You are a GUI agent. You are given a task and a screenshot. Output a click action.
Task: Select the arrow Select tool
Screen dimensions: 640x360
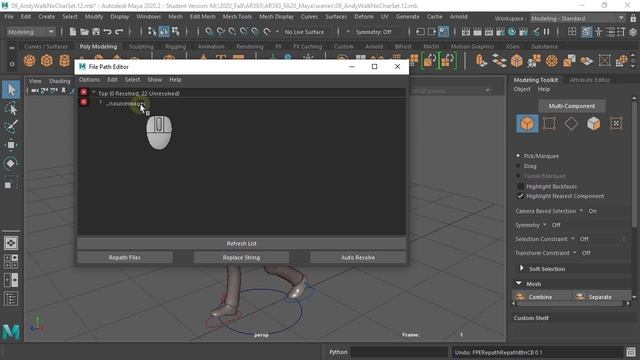11,89
